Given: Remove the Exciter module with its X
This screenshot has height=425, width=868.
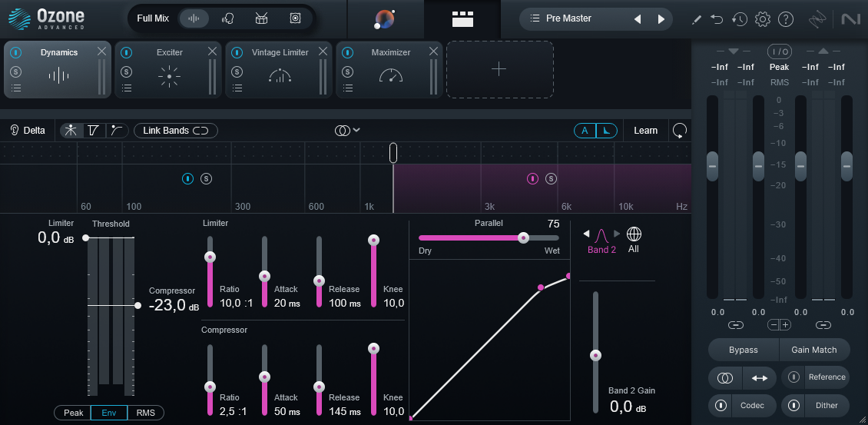Looking at the screenshot, I should click(x=213, y=51).
